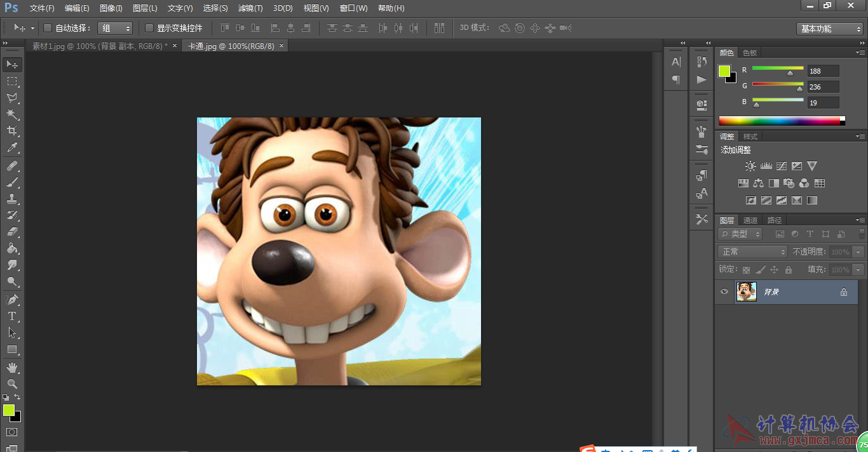The image size is (868, 452).
Task: Select the Rectangle shape tool
Action: tap(12, 349)
